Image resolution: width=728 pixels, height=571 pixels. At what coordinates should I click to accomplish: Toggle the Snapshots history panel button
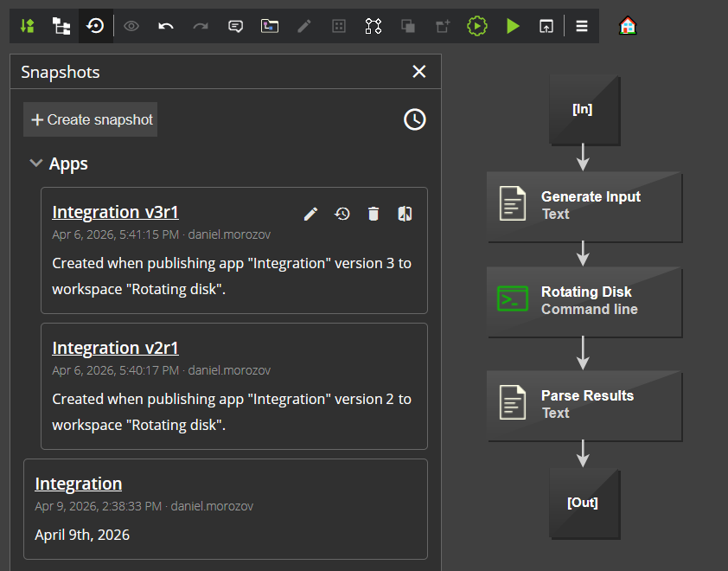coord(96,26)
